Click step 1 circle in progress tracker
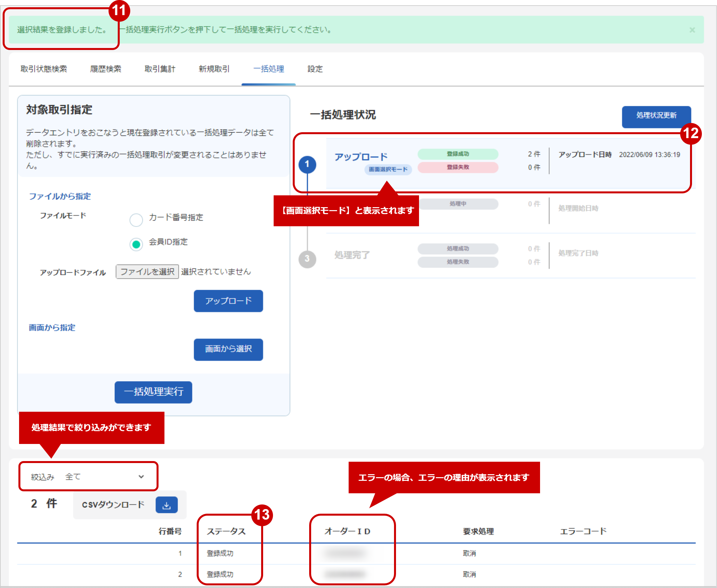Image resolution: width=717 pixels, height=588 pixels. pos(307,165)
